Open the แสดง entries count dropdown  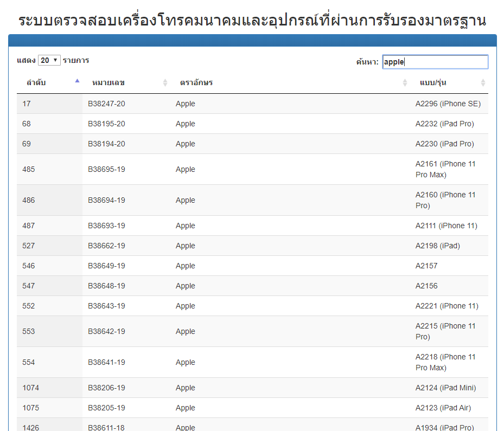(x=49, y=60)
